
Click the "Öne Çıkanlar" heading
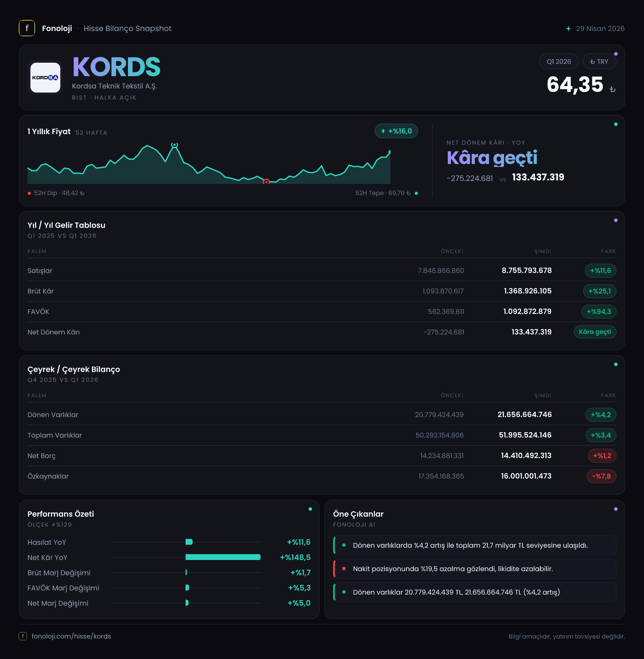[358, 514]
